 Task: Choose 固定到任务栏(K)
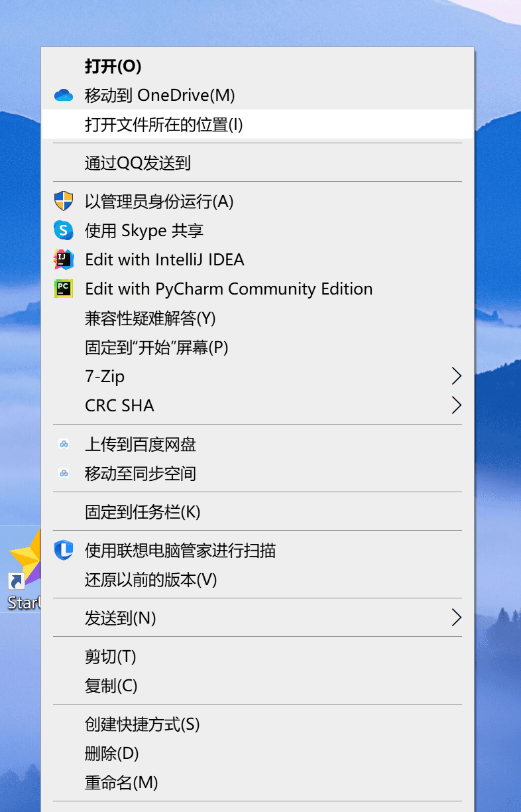[259, 511]
